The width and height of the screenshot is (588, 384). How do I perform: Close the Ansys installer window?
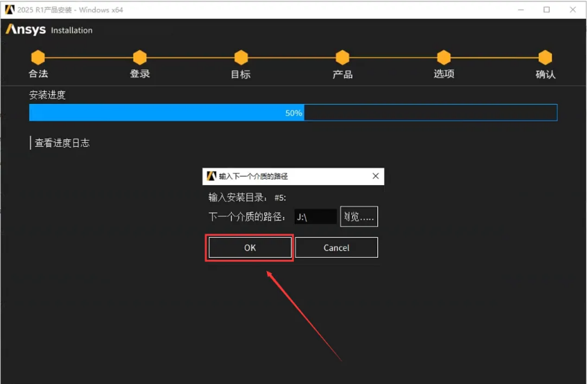(x=573, y=10)
